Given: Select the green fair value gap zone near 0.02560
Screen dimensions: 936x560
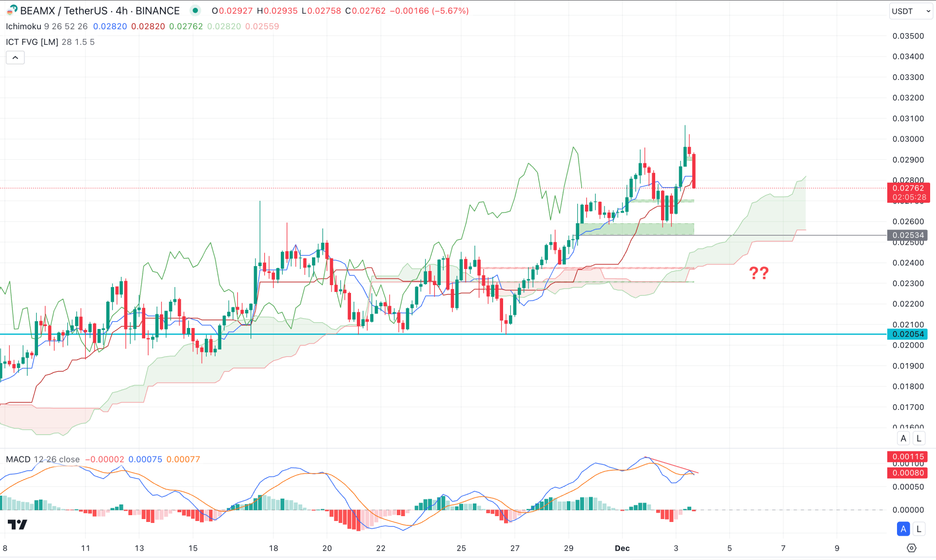Looking at the screenshot, I should coord(636,229).
